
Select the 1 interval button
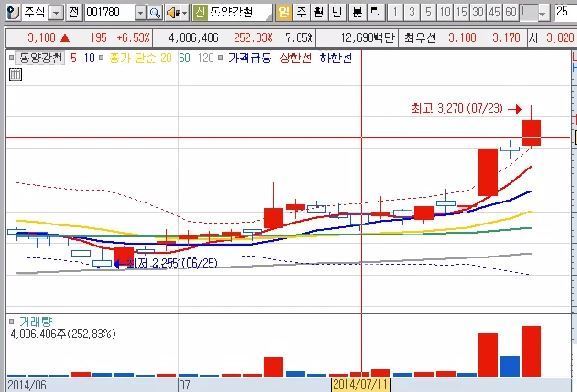click(x=395, y=13)
